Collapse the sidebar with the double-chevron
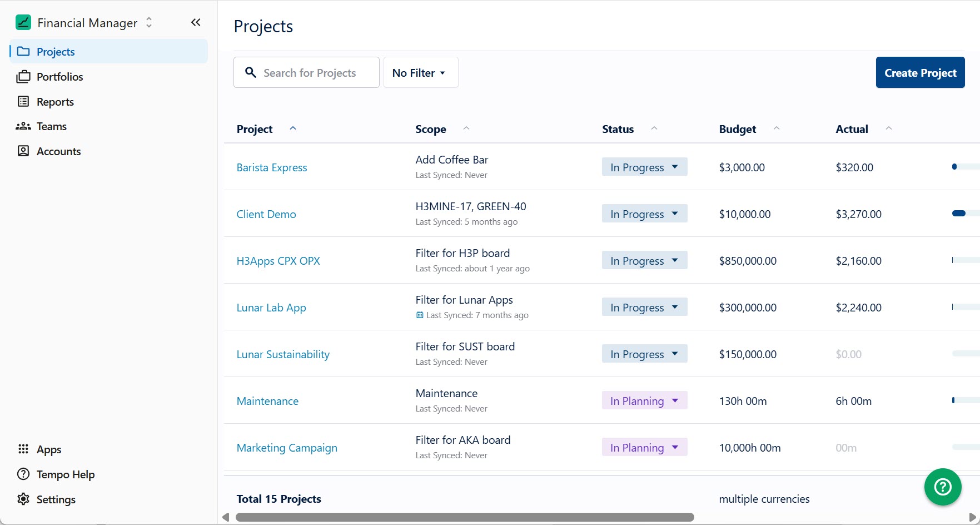 point(195,22)
